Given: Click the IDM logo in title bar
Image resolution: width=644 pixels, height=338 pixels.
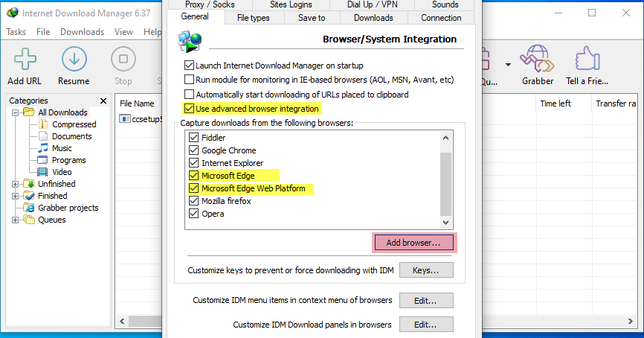Looking at the screenshot, I should tap(13, 13).
